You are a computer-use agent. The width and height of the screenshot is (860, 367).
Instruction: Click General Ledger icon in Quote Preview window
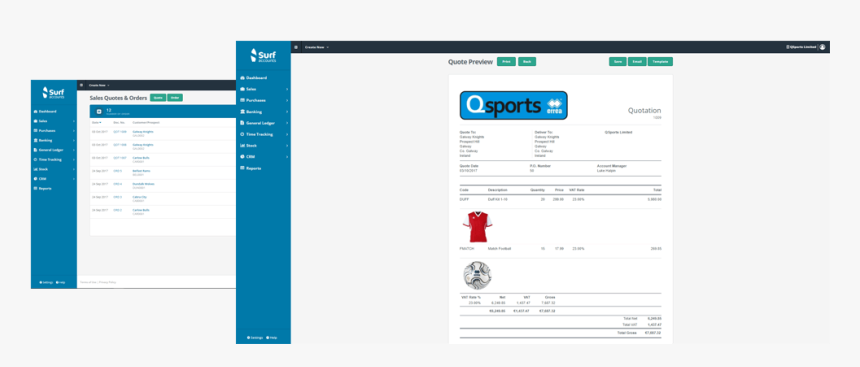coord(242,123)
